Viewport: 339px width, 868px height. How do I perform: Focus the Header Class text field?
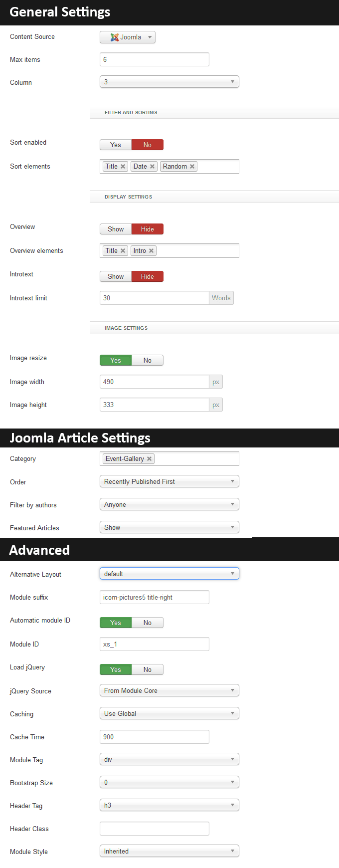pyautogui.click(x=155, y=829)
